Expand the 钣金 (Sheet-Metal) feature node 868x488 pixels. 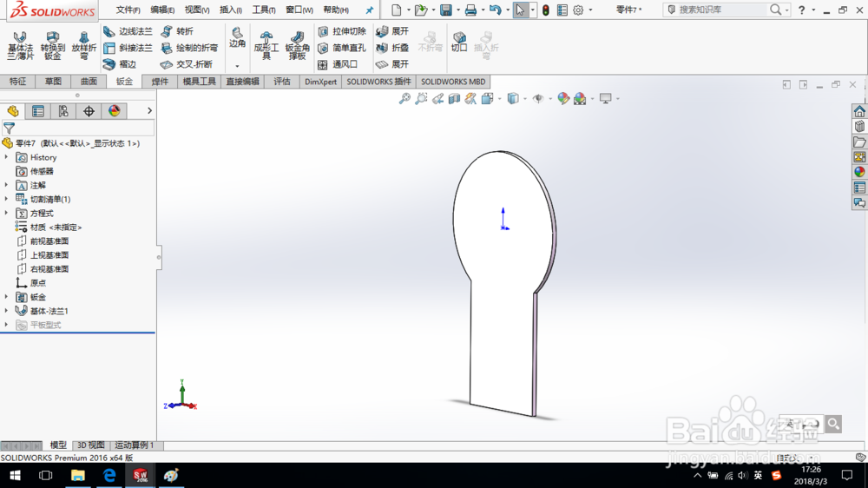[7, 297]
